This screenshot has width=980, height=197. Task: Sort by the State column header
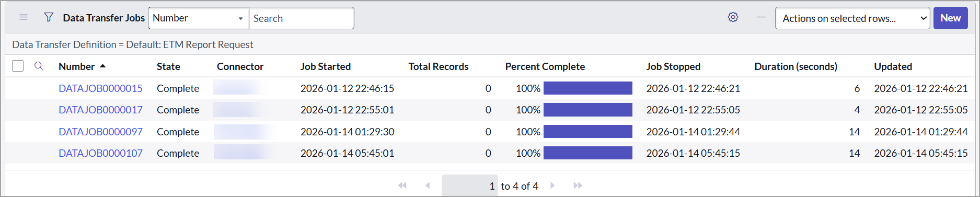pos(168,66)
